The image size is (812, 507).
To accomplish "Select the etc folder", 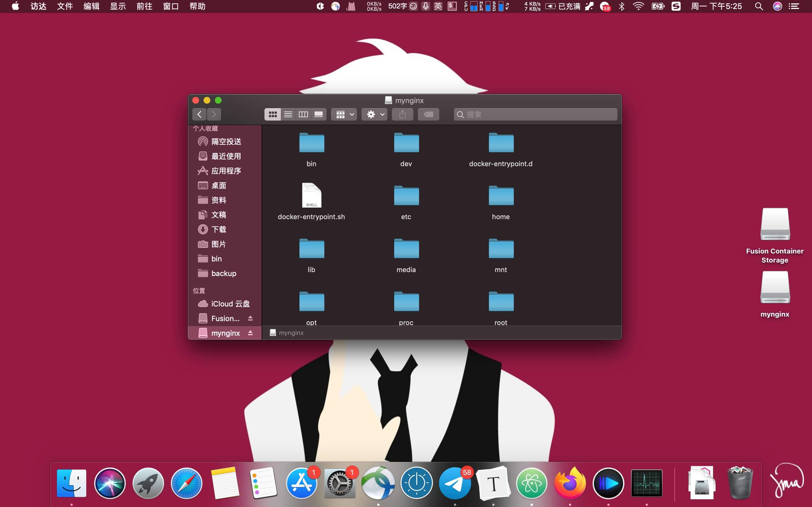I will click(406, 195).
